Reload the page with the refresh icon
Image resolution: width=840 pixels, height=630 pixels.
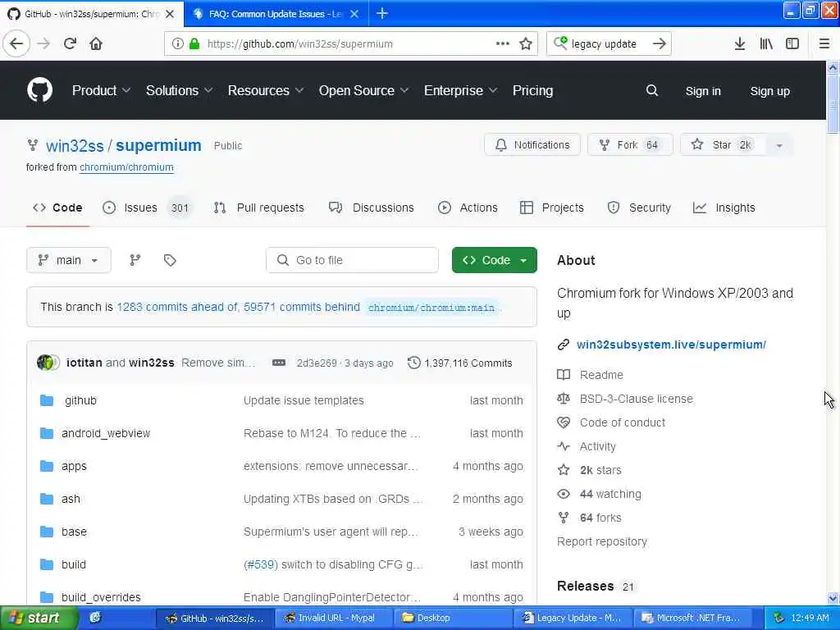(70, 43)
